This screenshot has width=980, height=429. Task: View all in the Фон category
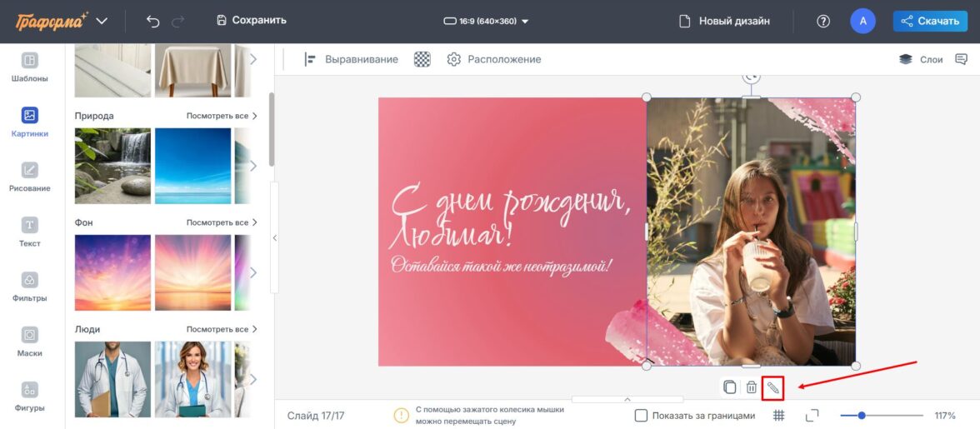click(222, 222)
